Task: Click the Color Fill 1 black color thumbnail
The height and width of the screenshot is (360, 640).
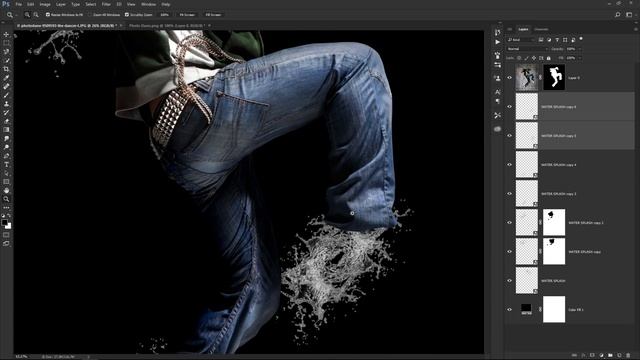Action: point(527,309)
